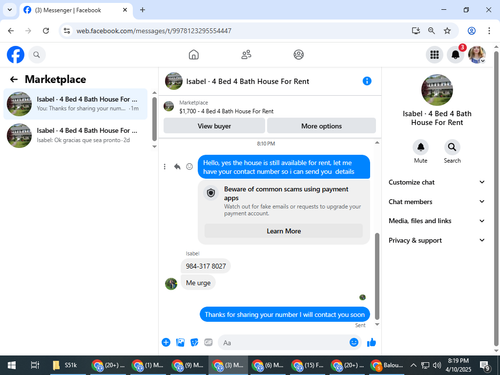Image resolution: width=500 pixels, height=375 pixels.
Task: Show hidden tray icons chevron
Action: pos(413,365)
